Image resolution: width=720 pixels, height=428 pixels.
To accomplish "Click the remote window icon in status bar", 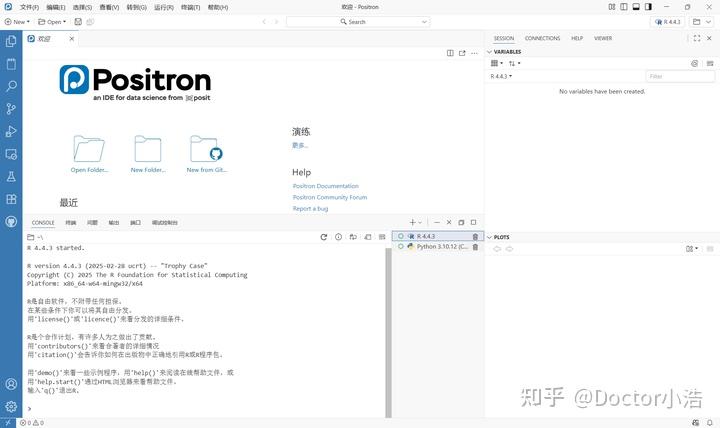I will click(7, 423).
